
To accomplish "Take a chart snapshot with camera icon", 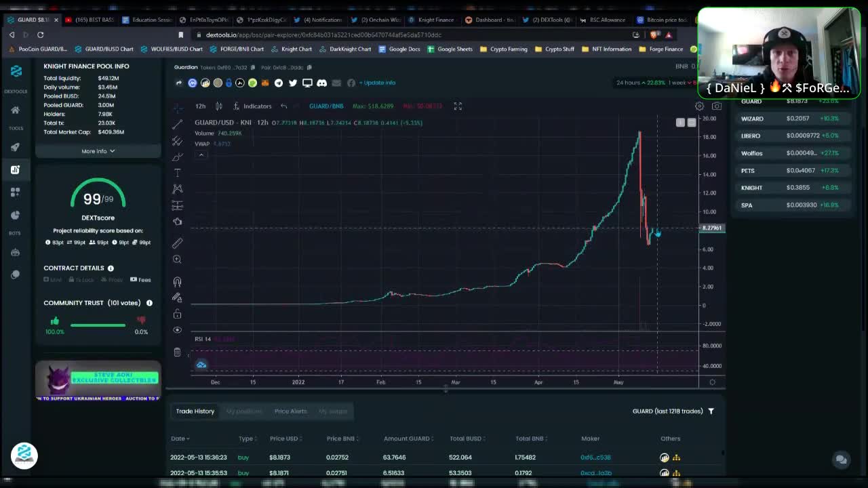I will [x=717, y=106].
